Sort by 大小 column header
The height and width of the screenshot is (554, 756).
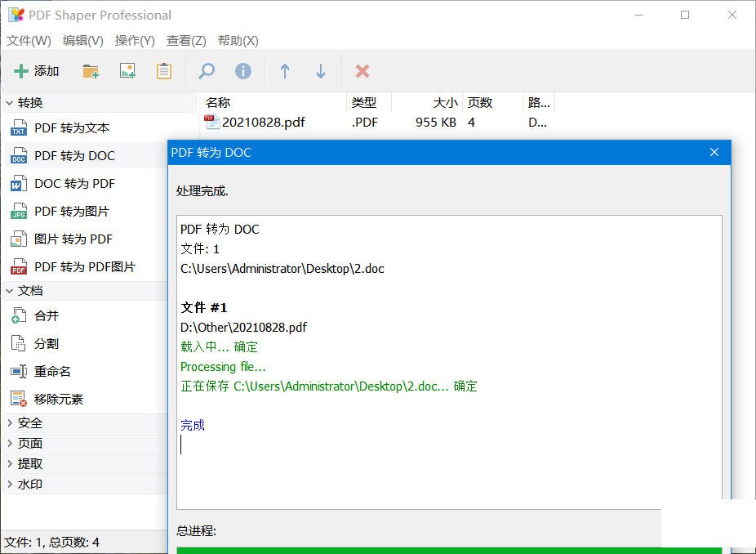[x=427, y=102]
